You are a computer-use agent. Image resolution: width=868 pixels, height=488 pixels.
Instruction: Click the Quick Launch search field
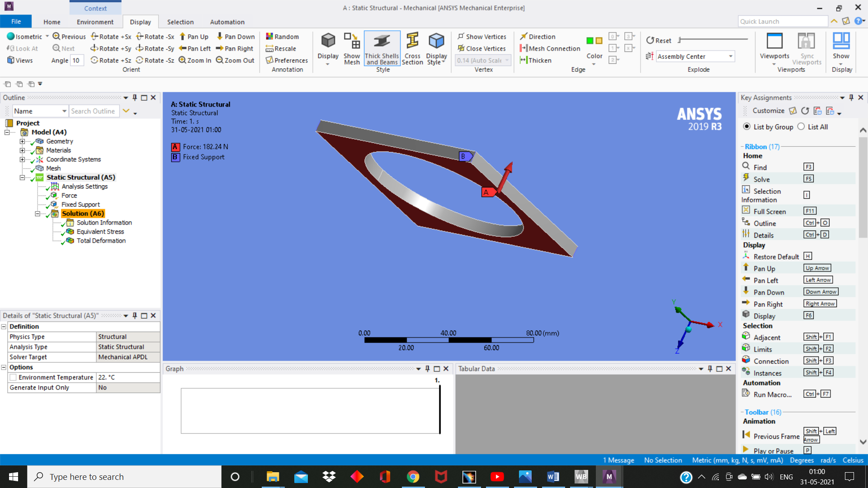point(783,21)
